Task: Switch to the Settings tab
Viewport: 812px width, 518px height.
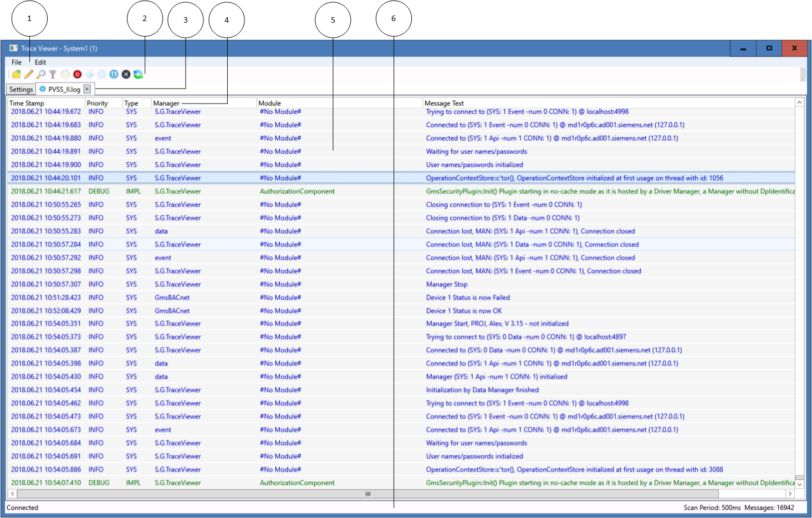Action: point(21,89)
